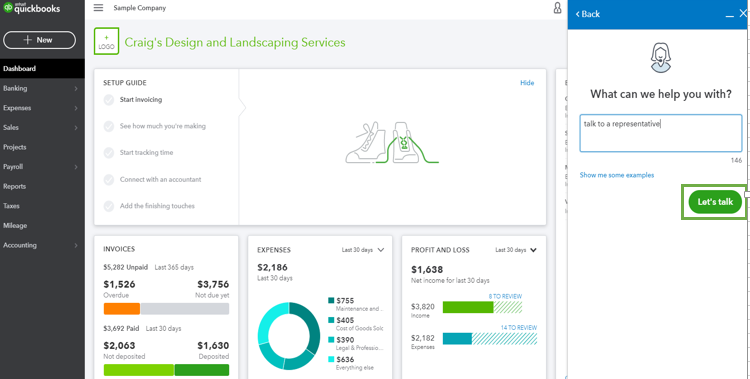Click Craig's Design and Landscaping Services name

pos(235,42)
